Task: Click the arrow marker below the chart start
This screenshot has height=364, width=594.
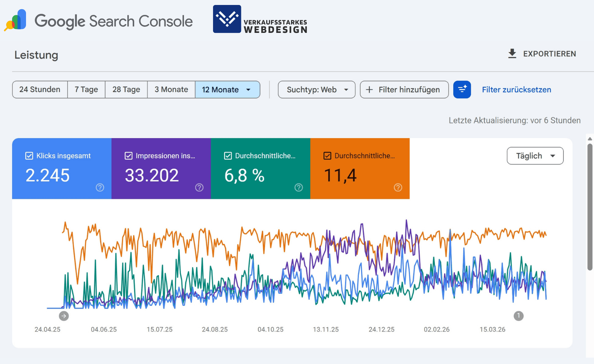Action: 63,316
